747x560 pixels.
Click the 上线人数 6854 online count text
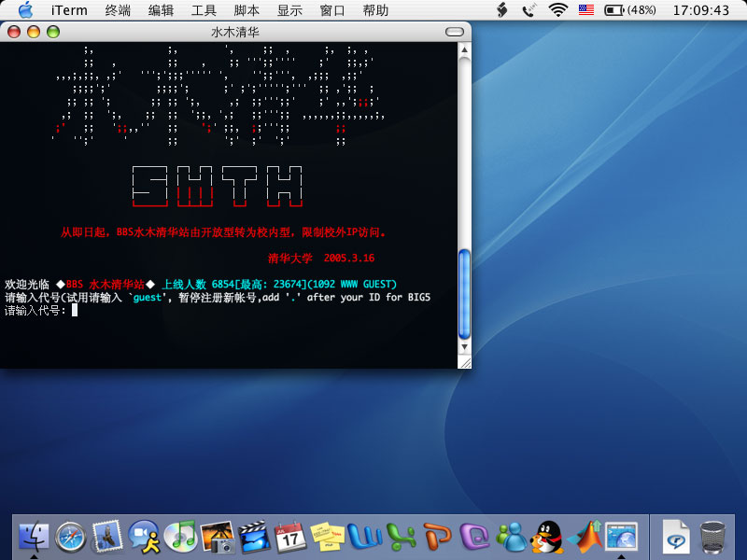tap(197, 285)
